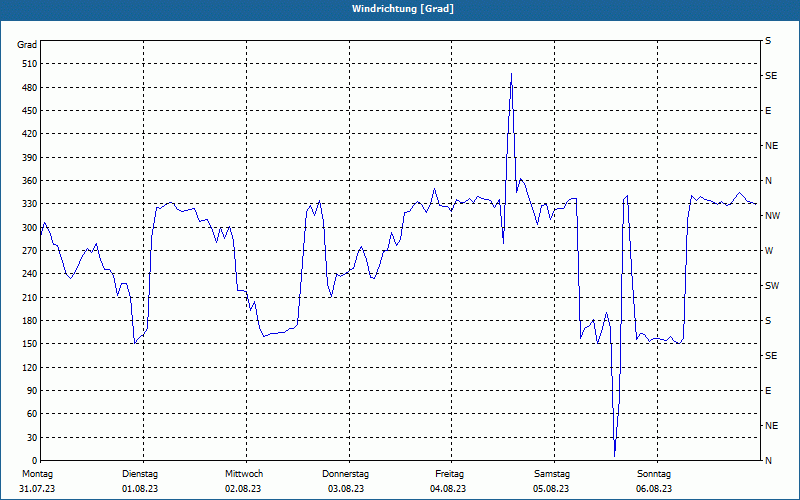Screen dimensions: 800x500
Task: Click the SE compass label at the 480 gridline
Action: [771, 76]
